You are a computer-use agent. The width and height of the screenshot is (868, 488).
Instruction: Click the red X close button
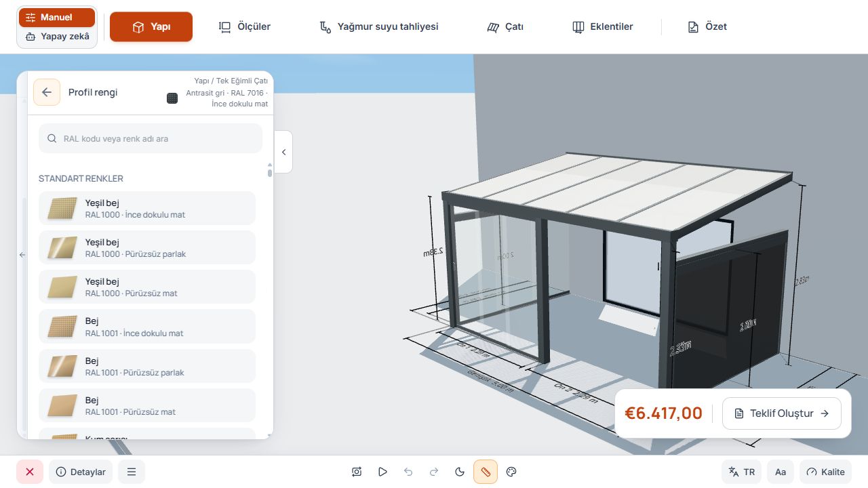tap(30, 472)
